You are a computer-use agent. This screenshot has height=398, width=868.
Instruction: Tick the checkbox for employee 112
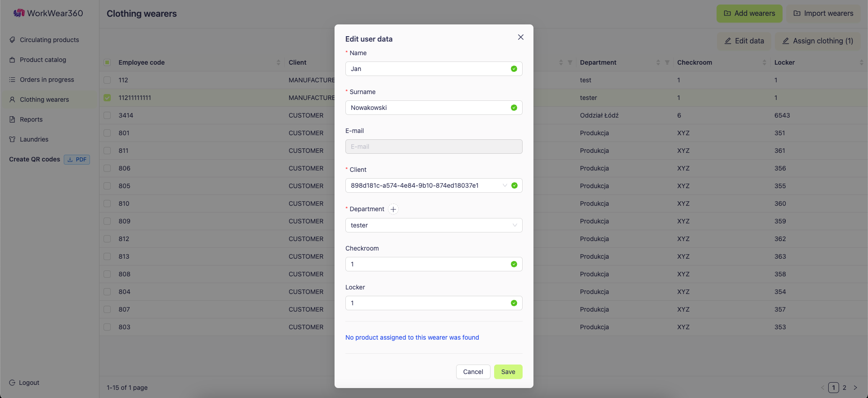tap(107, 80)
